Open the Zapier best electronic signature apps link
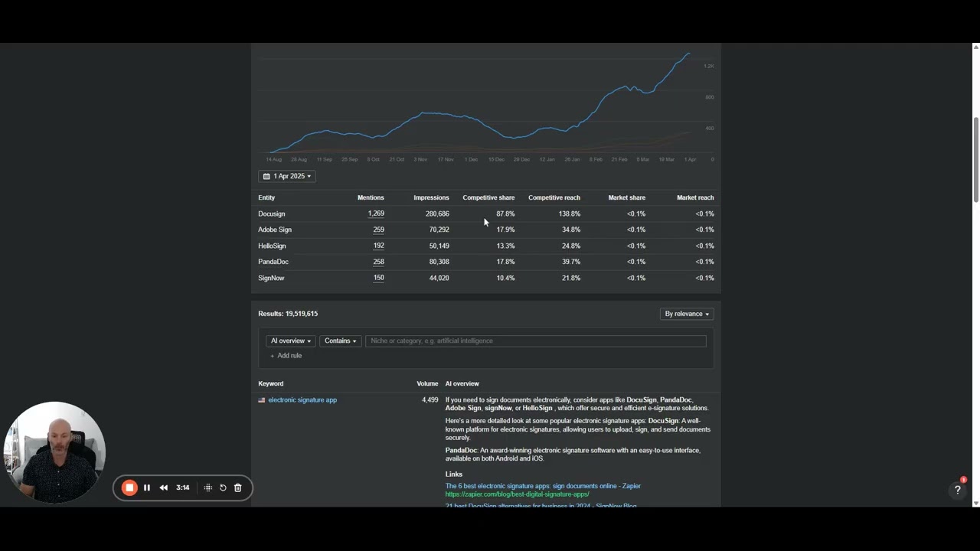This screenshot has height=551, width=980. pyautogui.click(x=543, y=486)
